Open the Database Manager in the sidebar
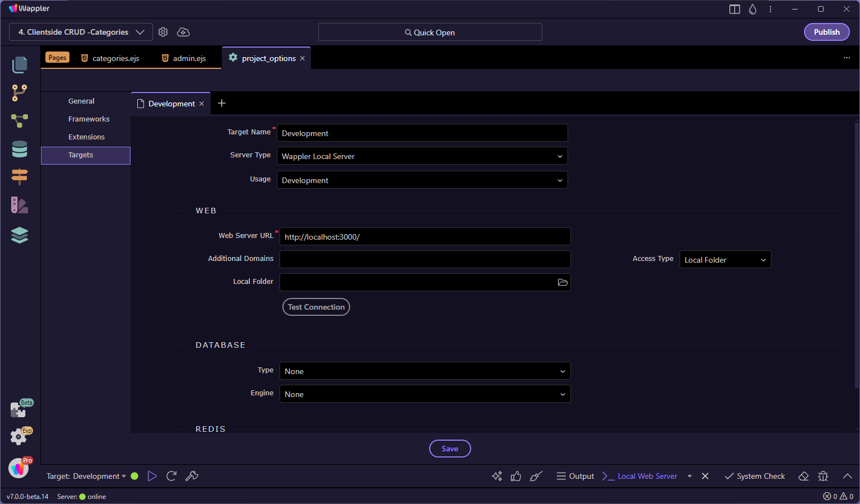 coord(20,149)
